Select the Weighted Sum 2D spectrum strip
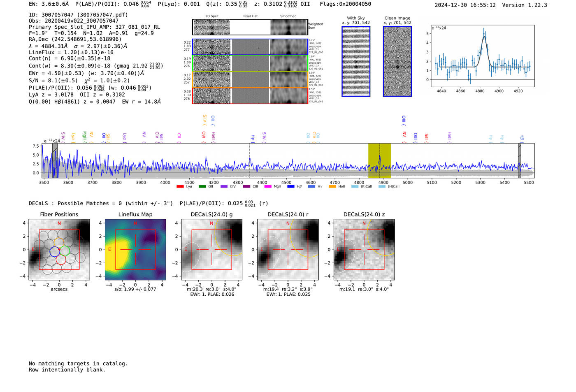The height and width of the screenshot is (392, 576). tap(250, 27)
